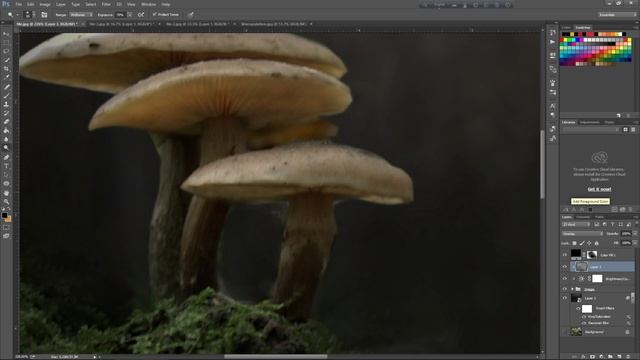Open the fx layer style menu icon

click(x=584, y=356)
